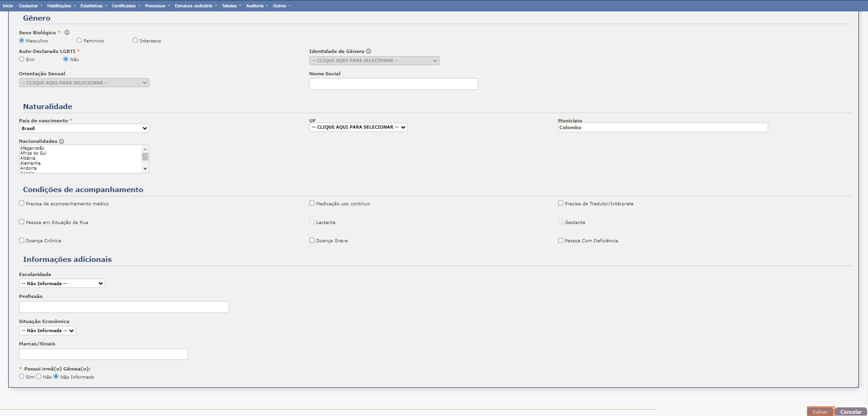Screen dimensions: 868x416
Task: Choose Não for Auto-Declarado LGBTI
Action: 66,59
